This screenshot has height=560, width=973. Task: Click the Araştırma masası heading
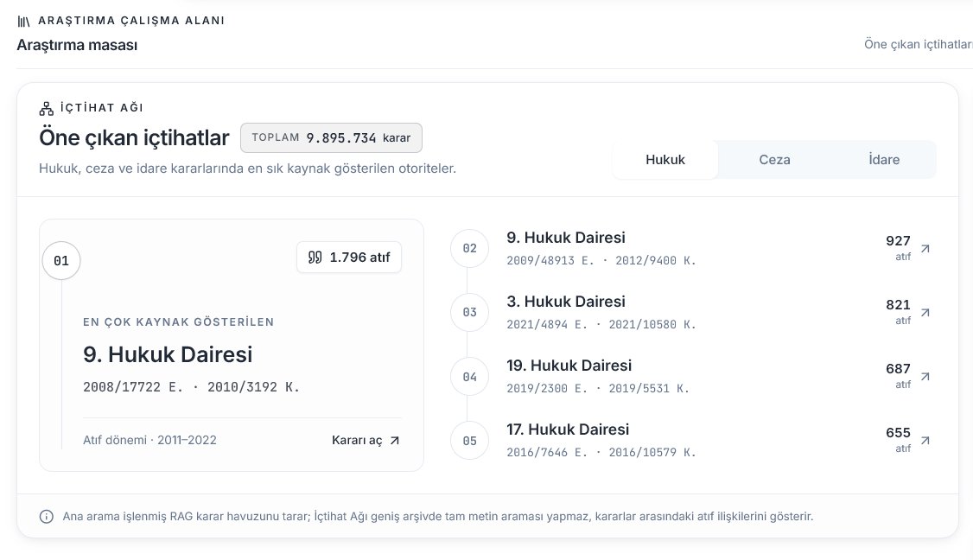coord(77,45)
